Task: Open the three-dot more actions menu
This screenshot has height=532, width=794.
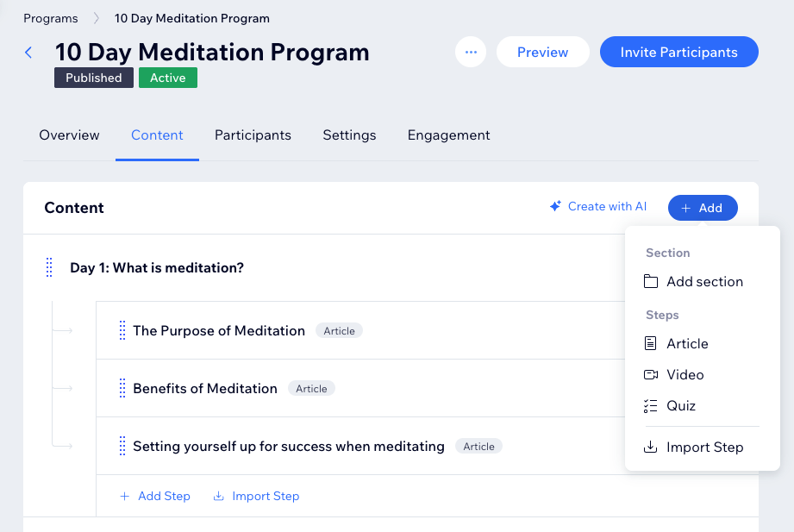Action: [471, 52]
